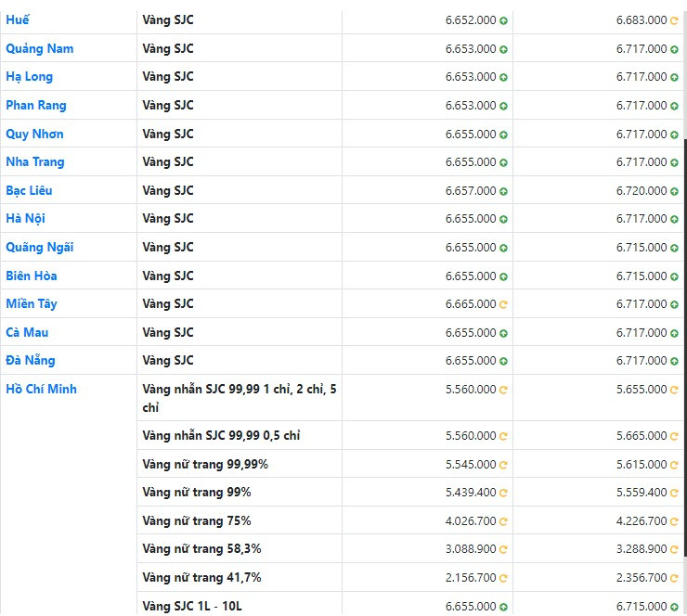Screen dimensions: 687x616
Task: Open the Cà Mau city link
Action: (27, 333)
